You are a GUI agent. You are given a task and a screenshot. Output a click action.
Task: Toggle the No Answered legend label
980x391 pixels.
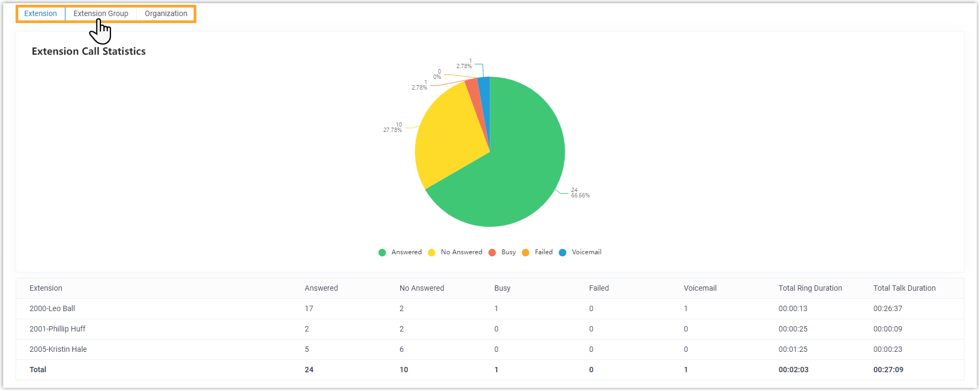pos(461,252)
